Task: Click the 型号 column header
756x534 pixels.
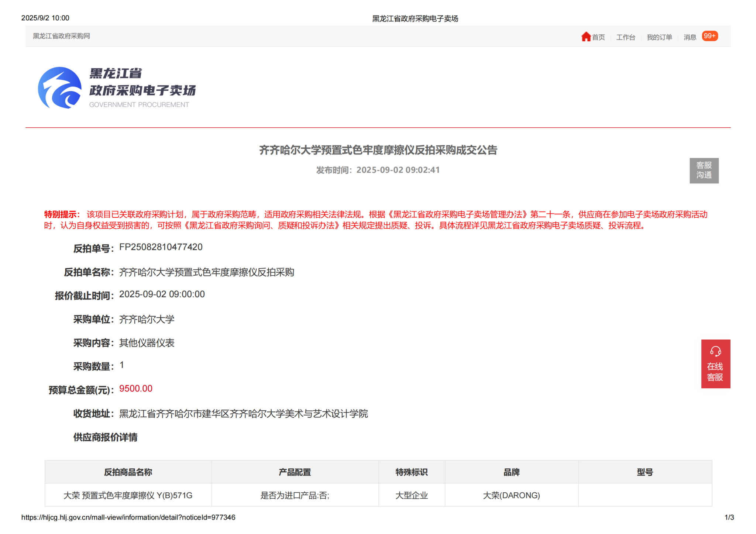Action: tap(645, 472)
